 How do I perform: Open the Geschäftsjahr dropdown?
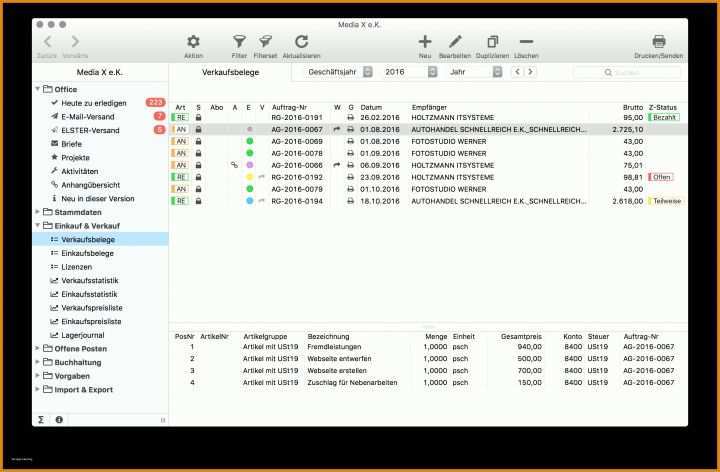[368, 72]
